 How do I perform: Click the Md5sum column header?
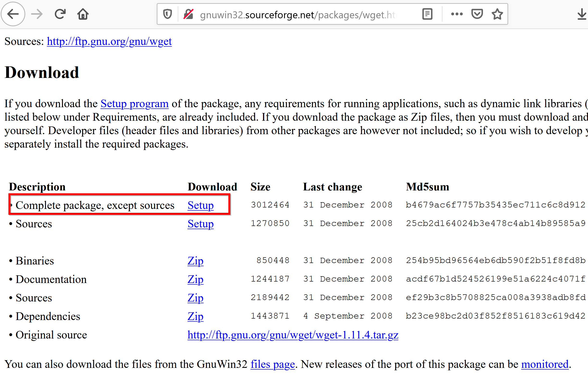pos(427,187)
